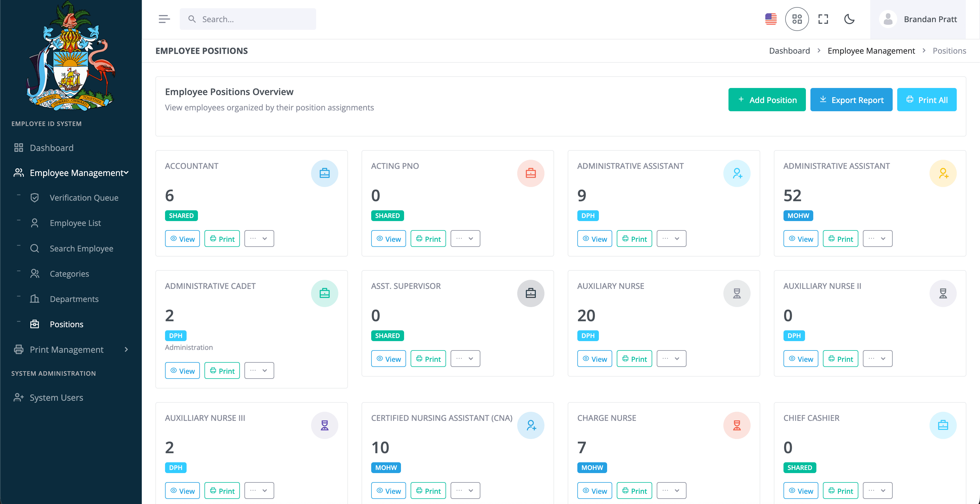The height and width of the screenshot is (504, 980).
Task: Select the search magnifier icon in the top bar
Action: click(x=193, y=19)
